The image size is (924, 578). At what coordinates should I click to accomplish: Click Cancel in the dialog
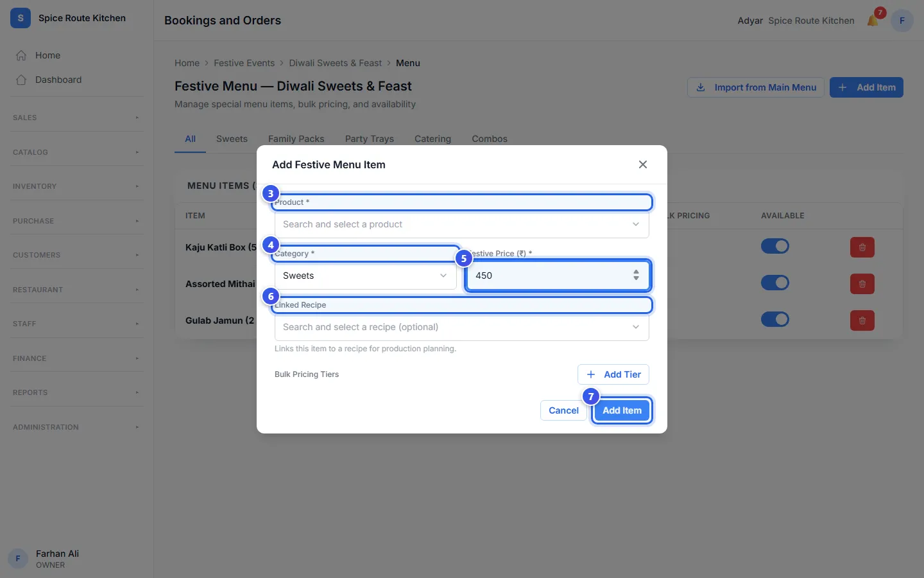point(563,410)
